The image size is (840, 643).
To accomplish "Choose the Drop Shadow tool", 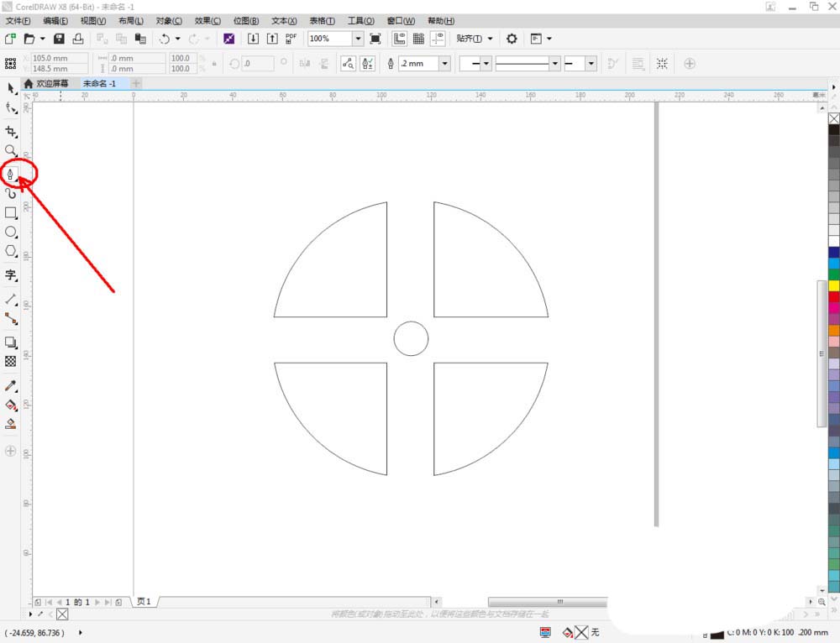I will point(11,342).
